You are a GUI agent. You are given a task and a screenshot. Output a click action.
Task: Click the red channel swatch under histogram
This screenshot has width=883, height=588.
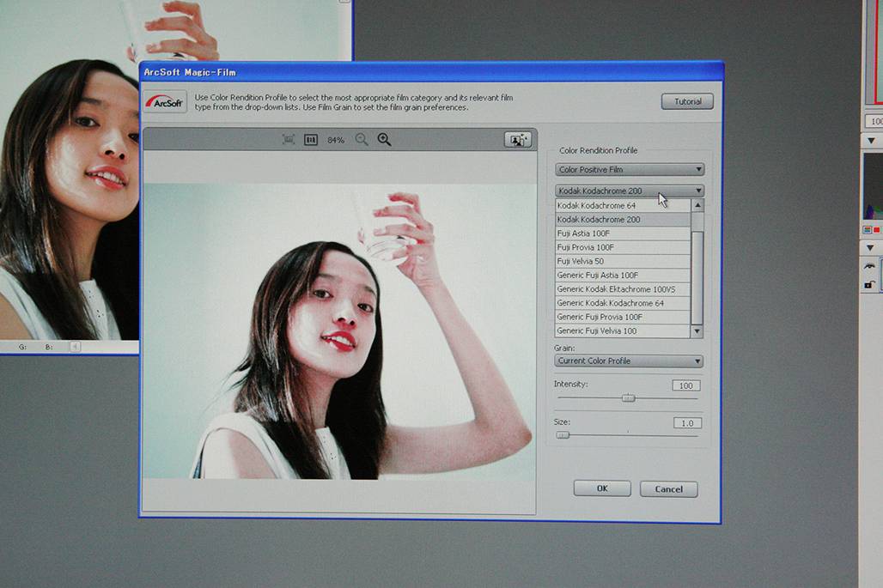[x=876, y=230]
